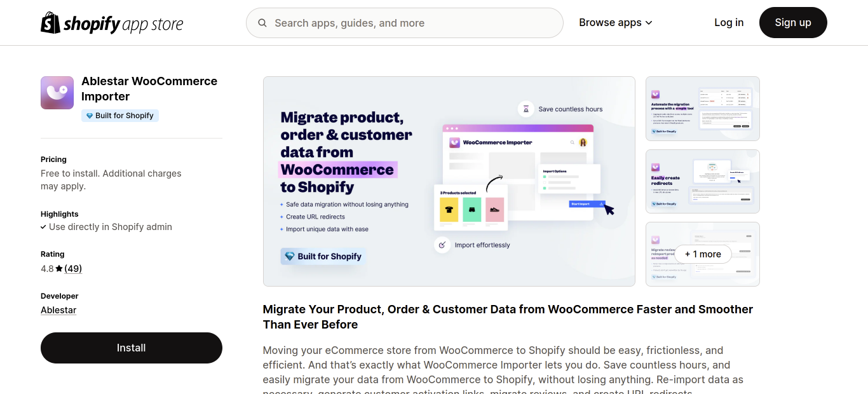Expand remaining screenshots via + 1 more

pos(703,254)
